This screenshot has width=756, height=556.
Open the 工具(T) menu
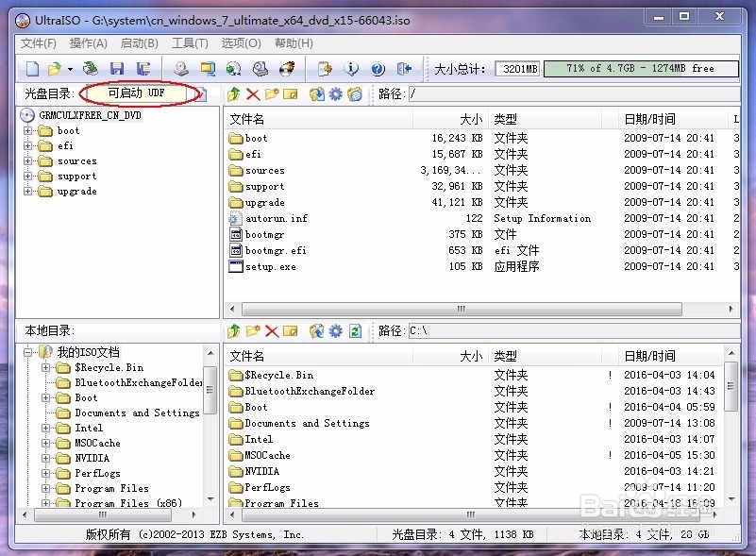click(x=190, y=43)
